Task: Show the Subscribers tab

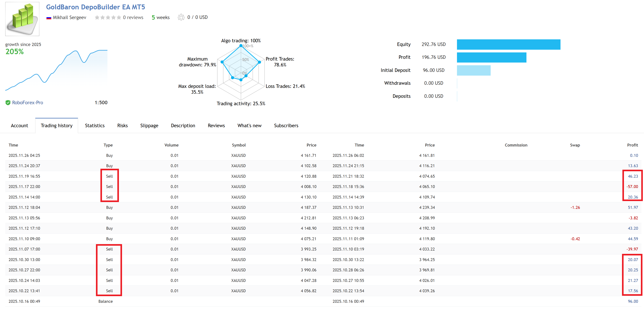Action: [286, 126]
